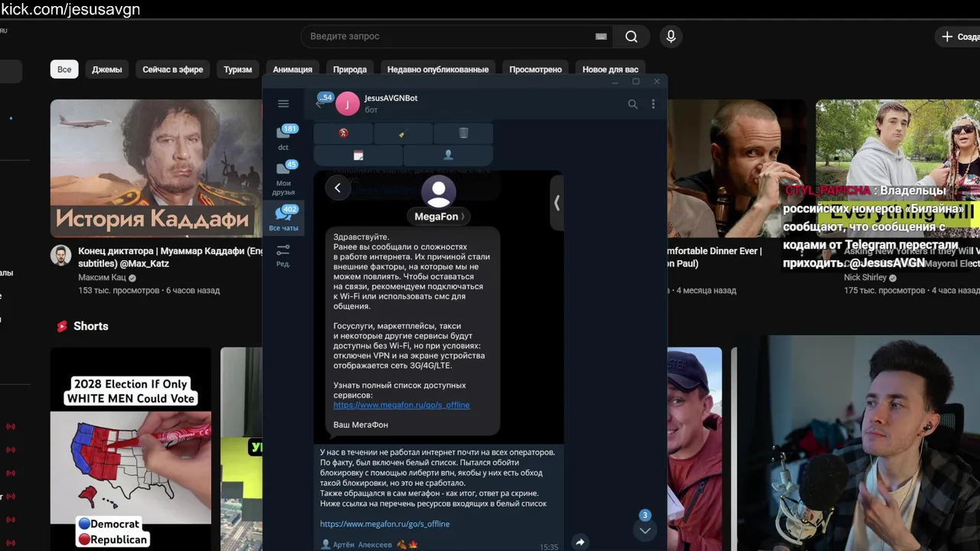This screenshot has height=551, width=980.
Task: Click the person silhouette bot button
Action: 448,155
